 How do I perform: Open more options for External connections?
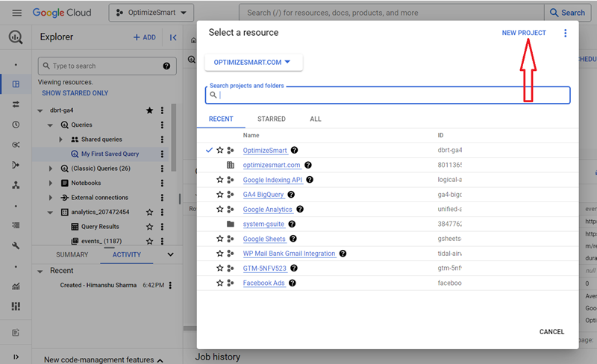coord(162,198)
